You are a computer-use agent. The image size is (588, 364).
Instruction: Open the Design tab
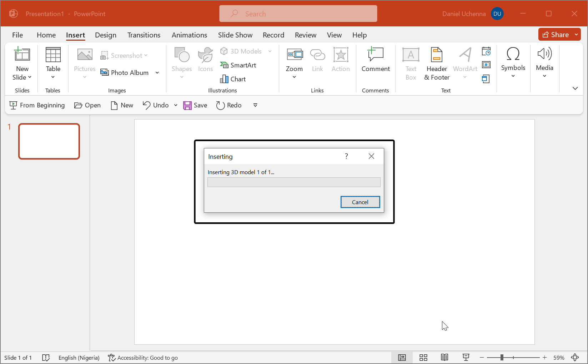coord(106,35)
